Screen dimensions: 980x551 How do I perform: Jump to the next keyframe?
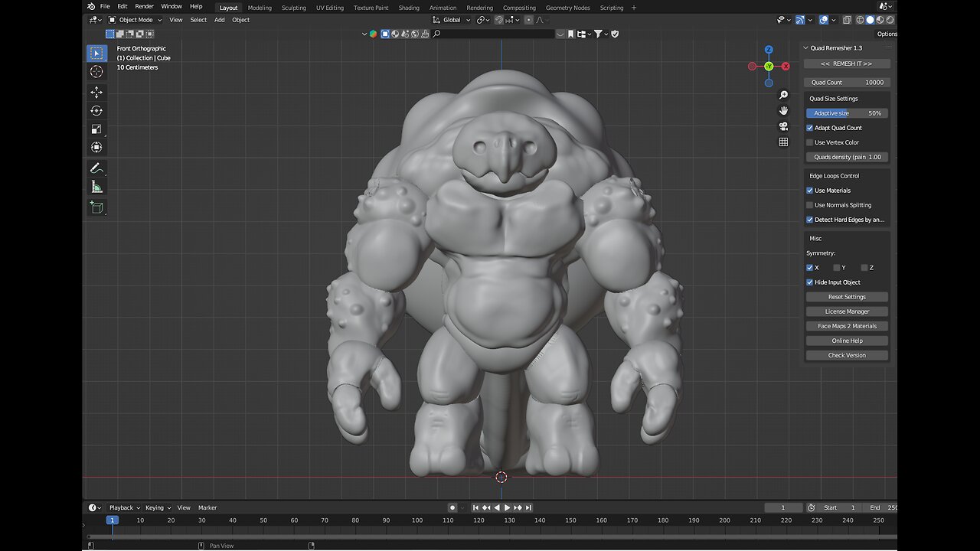click(x=518, y=507)
